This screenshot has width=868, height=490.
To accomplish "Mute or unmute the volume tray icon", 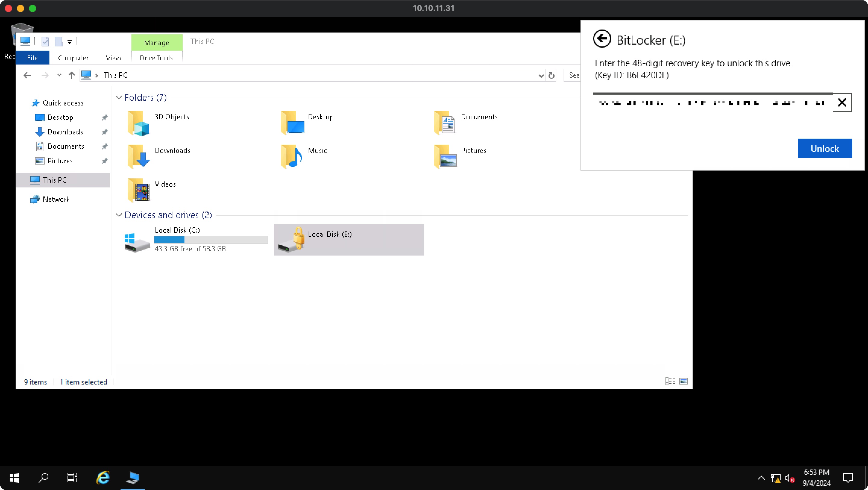I will pos(790,478).
